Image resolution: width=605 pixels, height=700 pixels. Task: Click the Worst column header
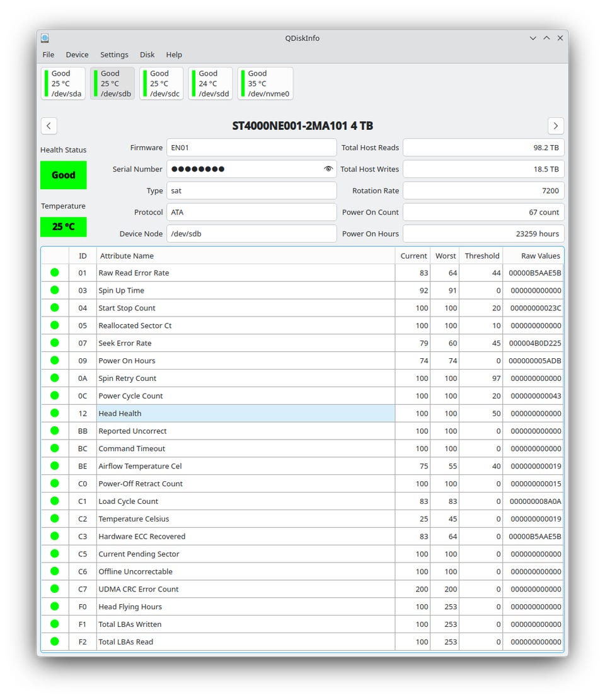click(x=445, y=256)
